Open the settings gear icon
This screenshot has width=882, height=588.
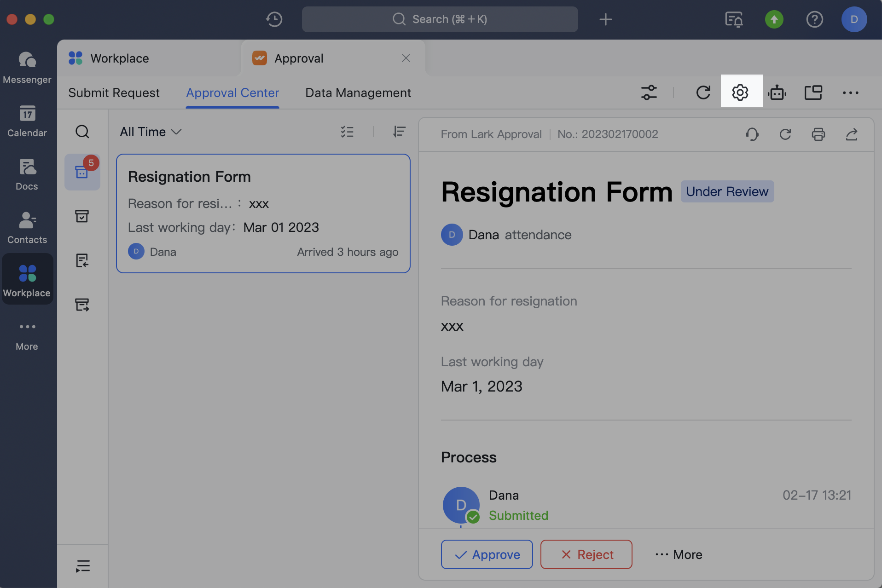point(740,92)
